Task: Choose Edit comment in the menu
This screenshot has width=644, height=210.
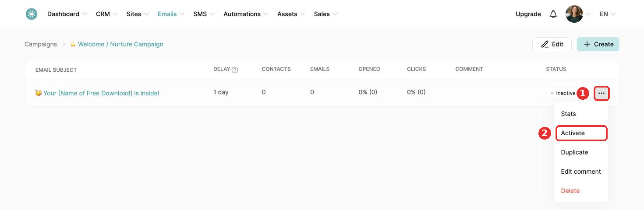Action: (x=581, y=171)
